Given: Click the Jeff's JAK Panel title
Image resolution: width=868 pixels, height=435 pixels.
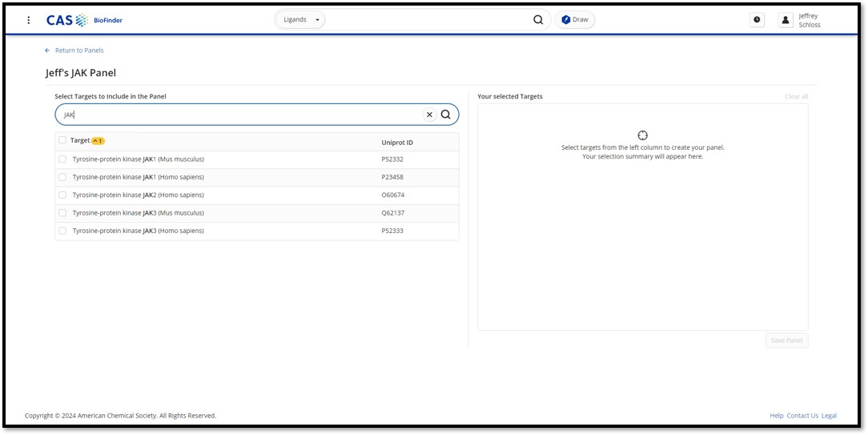Looking at the screenshot, I should 81,73.
